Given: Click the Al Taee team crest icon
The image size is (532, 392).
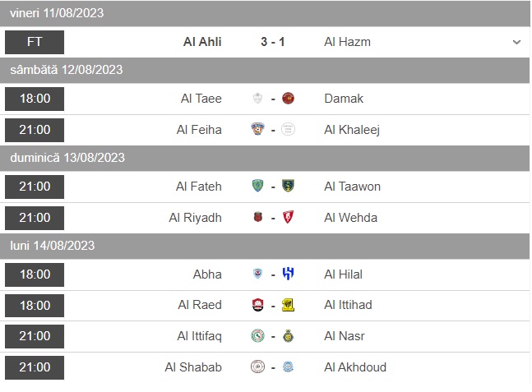Looking at the screenshot, I should point(258,99).
